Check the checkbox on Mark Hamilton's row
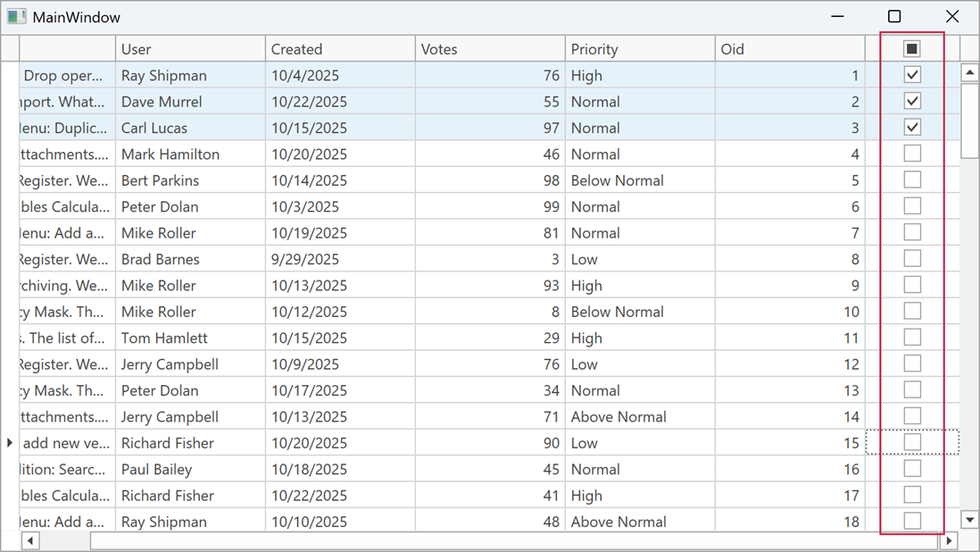 click(911, 153)
